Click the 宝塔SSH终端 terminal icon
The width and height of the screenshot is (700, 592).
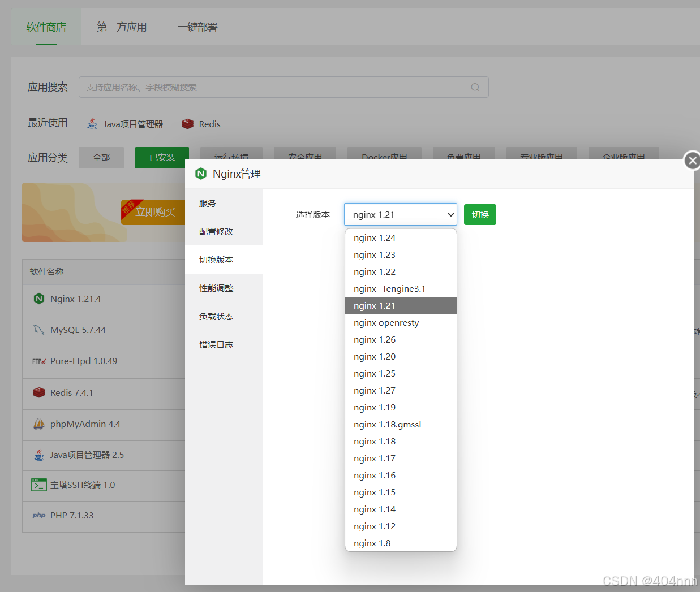pyautogui.click(x=39, y=485)
